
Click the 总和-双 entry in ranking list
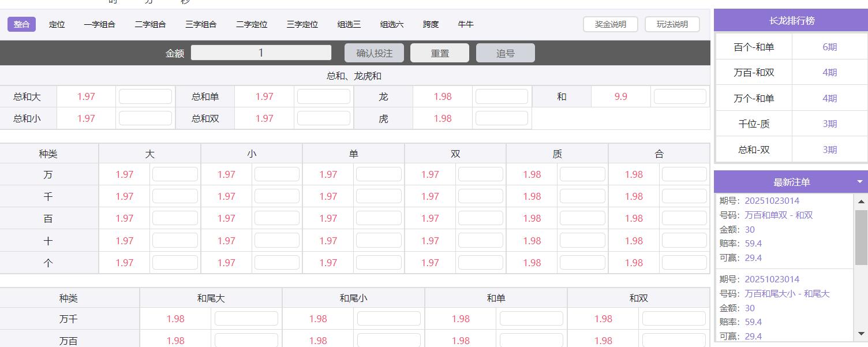[754, 150]
